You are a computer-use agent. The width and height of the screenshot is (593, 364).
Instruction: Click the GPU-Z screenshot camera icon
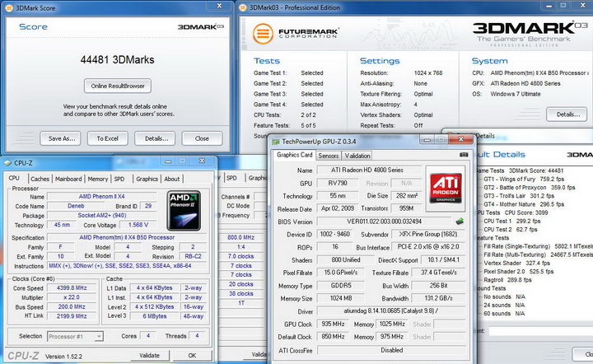tap(464, 155)
